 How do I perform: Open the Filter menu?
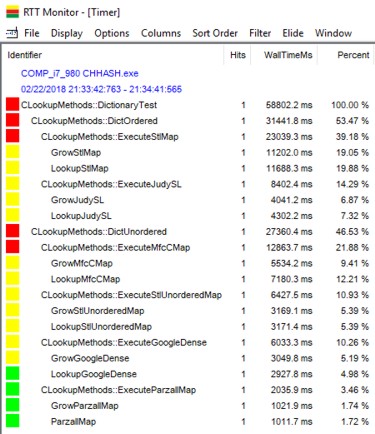[260, 33]
